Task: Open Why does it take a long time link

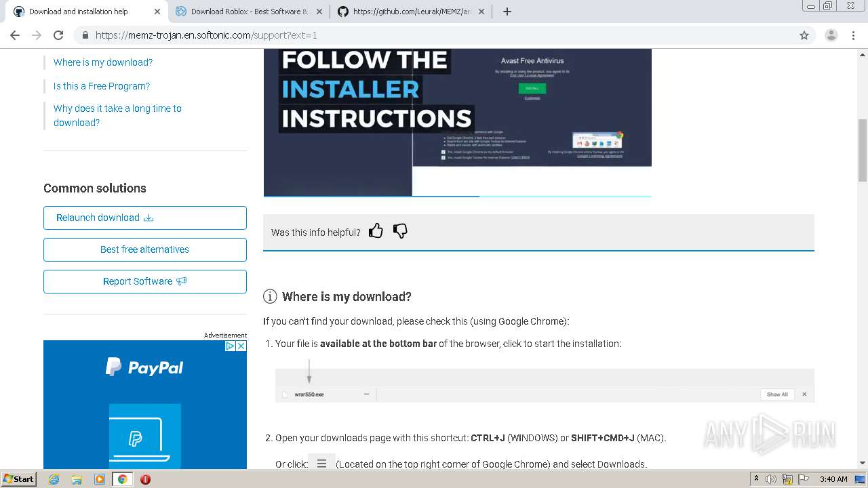Action: (117, 115)
